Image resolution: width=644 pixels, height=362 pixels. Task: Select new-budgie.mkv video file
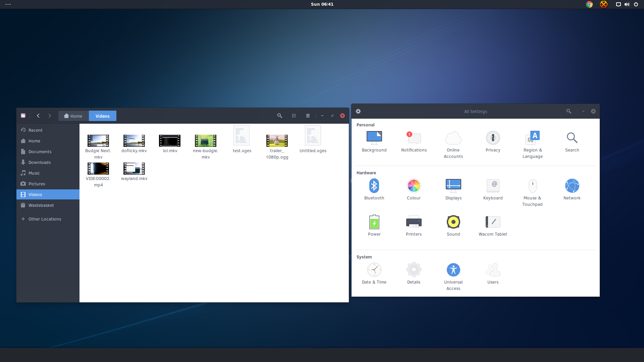pos(206,146)
